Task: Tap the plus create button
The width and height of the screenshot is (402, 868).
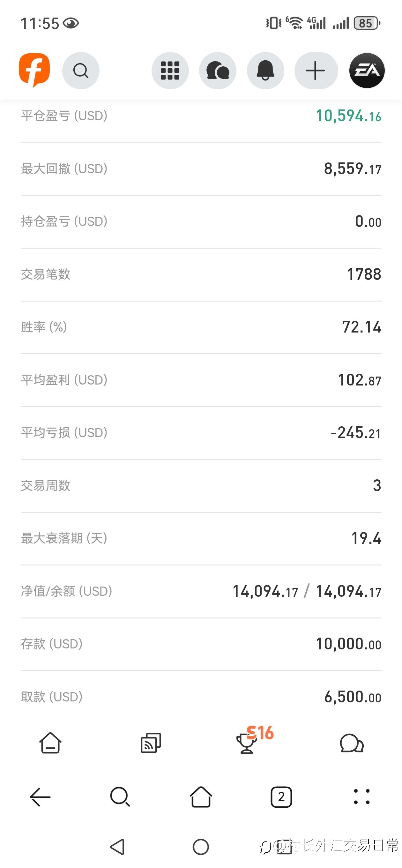Action: click(316, 71)
